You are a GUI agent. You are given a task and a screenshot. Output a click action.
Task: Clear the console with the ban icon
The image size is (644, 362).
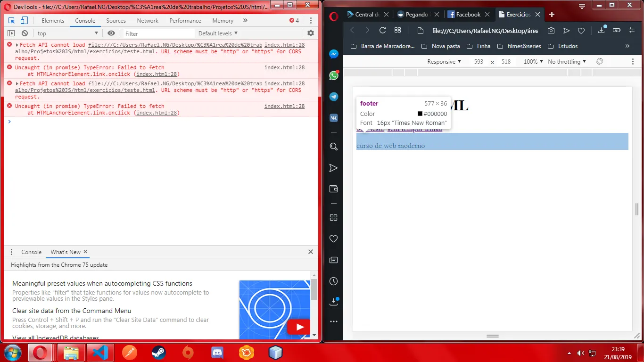(25, 33)
